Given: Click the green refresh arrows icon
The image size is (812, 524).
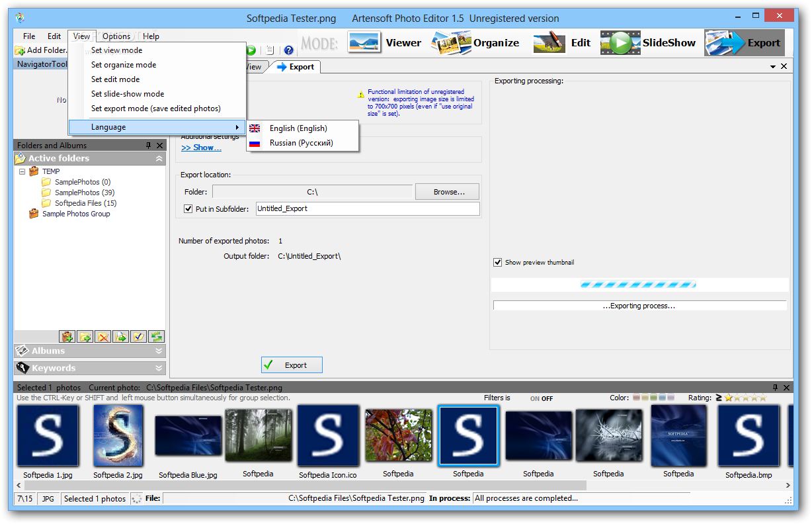Looking at the screenshot, I should click(156, 337).
